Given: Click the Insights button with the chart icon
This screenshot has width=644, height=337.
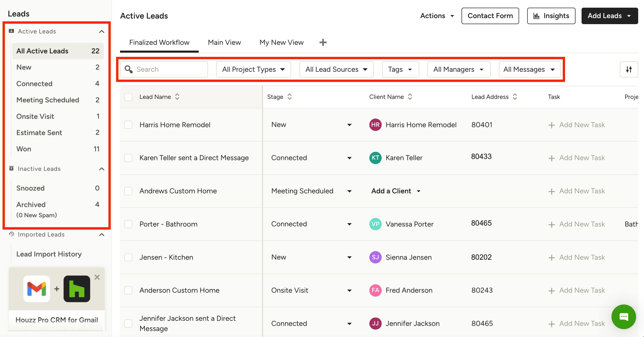Looking at the screenshot, I should pos(551,16).
